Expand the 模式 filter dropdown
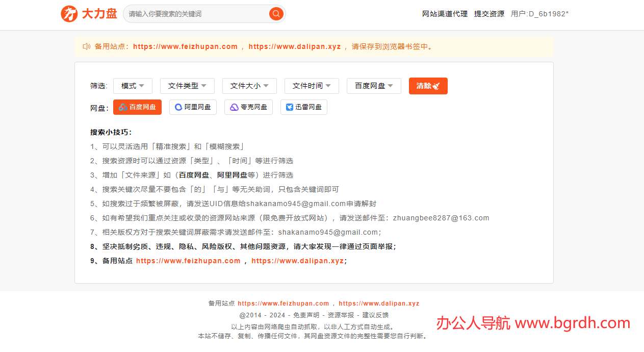Image resolution: width=644 pixels, height=352 pixels. click(x=133, y=86)
